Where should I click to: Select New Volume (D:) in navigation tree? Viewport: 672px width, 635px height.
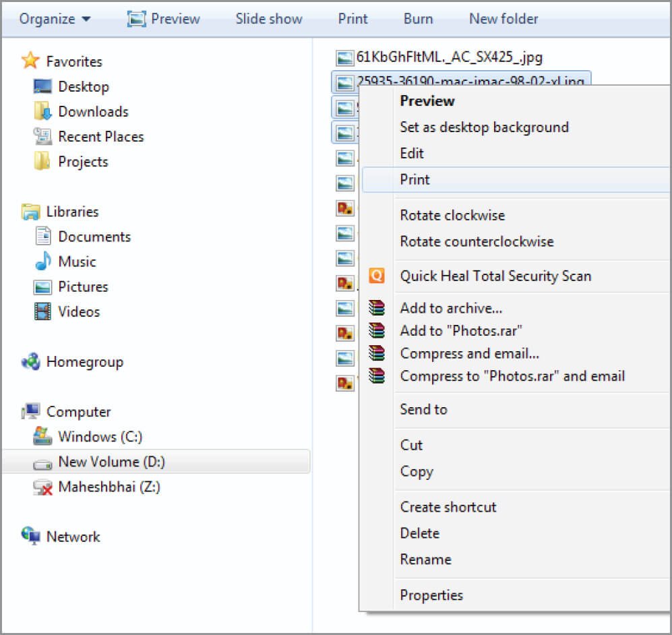111,462
